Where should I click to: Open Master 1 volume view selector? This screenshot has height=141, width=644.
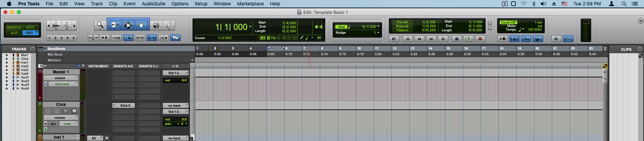pos(61,78)
